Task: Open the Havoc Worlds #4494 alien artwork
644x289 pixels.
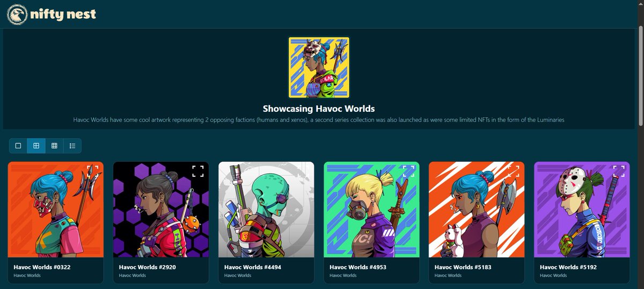Action: click(x=266, y=209)
